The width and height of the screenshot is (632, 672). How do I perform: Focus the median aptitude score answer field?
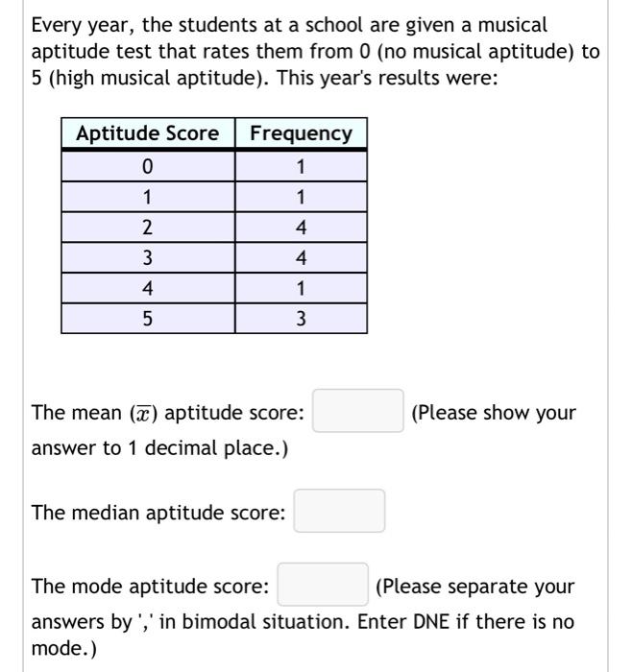click(x=339, y=511)
